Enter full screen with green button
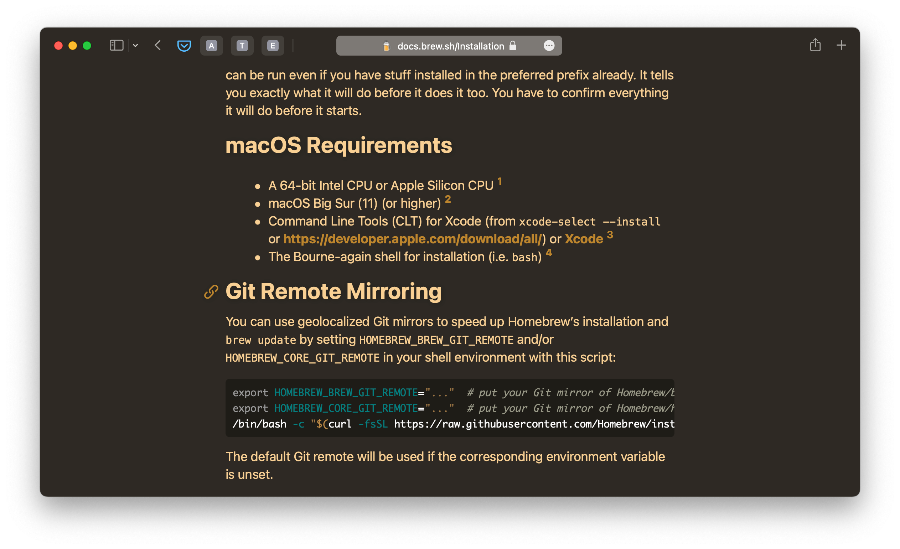Viewport: 900px width, 549px height. tap(87, 45)
